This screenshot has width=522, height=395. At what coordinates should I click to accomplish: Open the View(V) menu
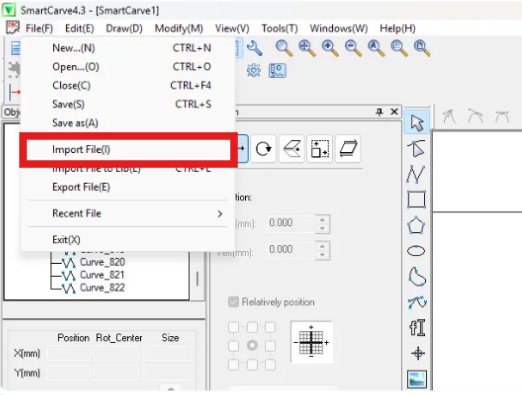point(232,29)
